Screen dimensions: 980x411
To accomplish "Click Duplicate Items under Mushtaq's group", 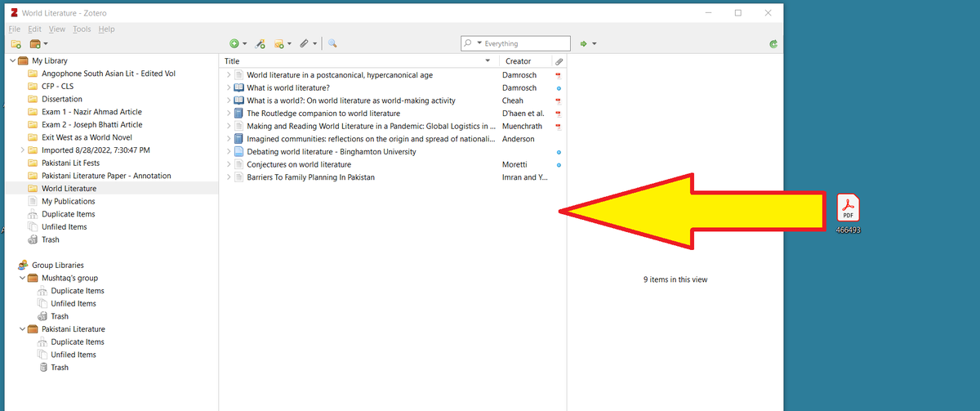I will 78,291.
